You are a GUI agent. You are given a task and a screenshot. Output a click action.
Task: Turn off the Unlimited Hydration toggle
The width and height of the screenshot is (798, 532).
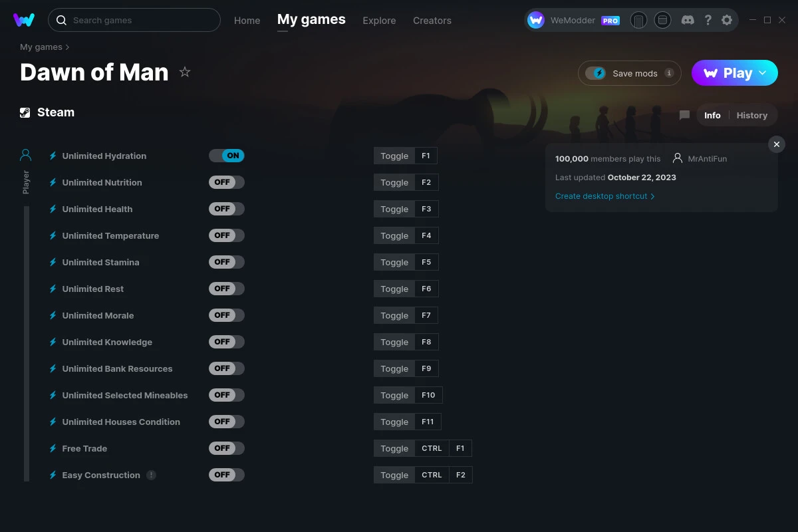click(x=227, y=156)
